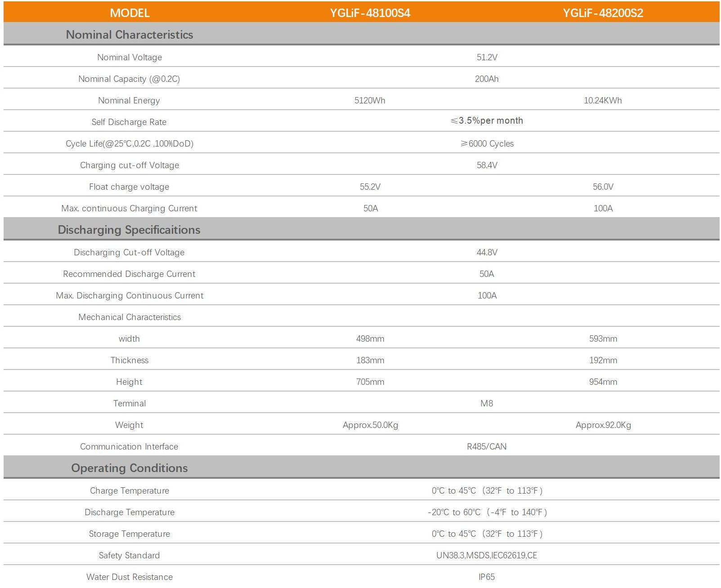Select the 51.2V value
Screen dimensions: 721x588
tap(487, 57)
